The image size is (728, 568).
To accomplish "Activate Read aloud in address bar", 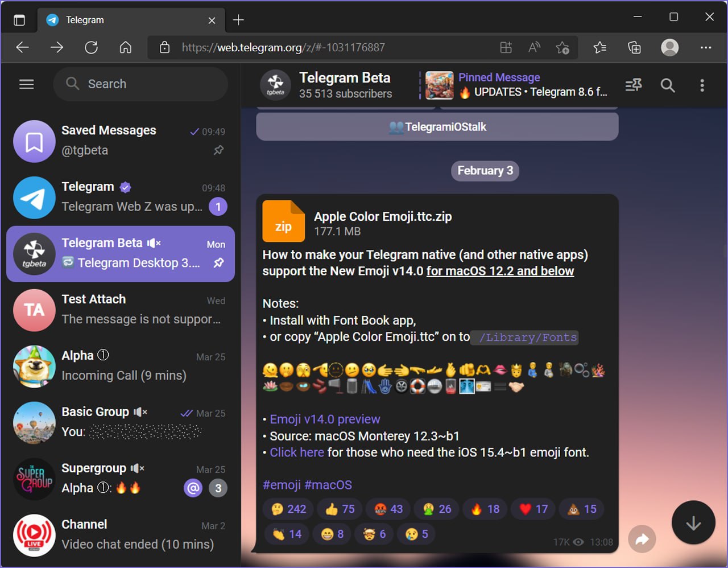I will (534, 48).
